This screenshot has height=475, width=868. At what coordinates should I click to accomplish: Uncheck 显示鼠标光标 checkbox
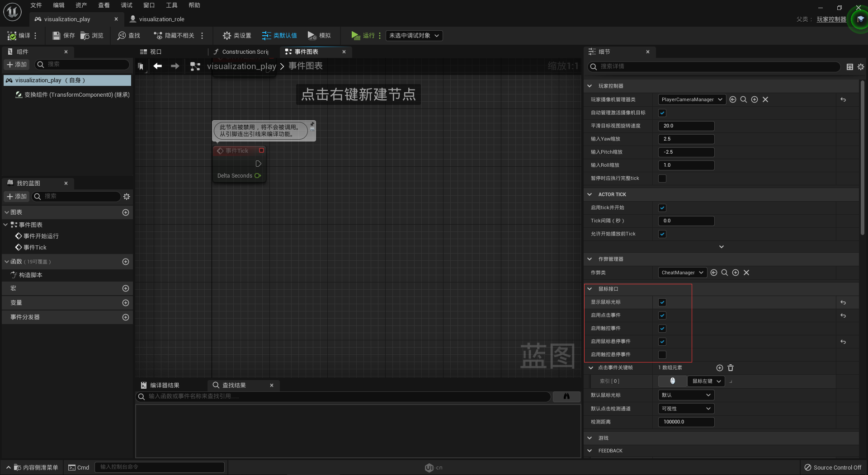(662, 302)
